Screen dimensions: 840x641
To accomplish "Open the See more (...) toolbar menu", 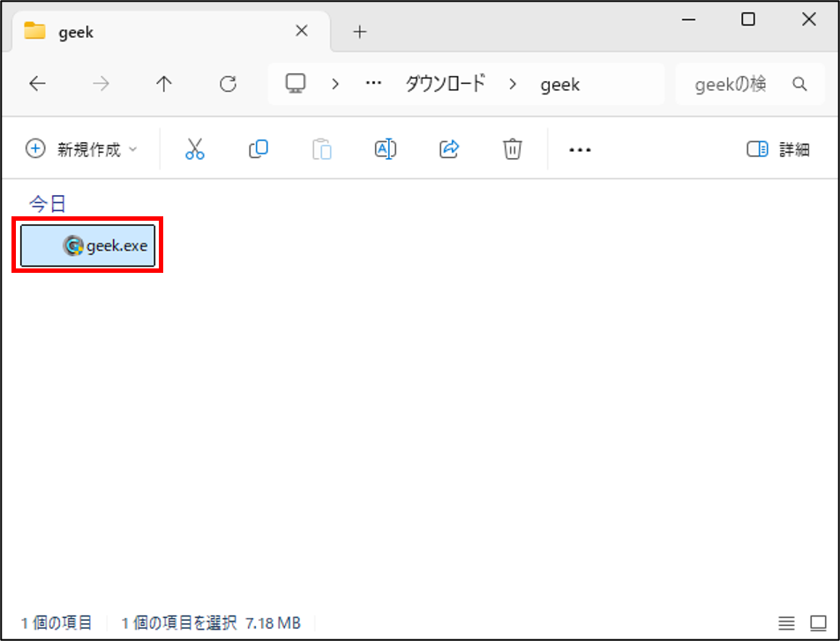I will pos(579,149).
